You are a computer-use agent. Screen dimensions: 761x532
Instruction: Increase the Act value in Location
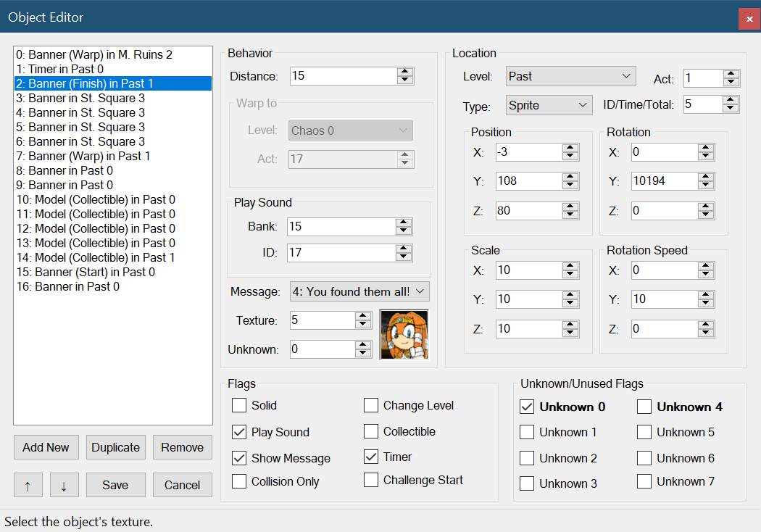click(x=731, y=74)
